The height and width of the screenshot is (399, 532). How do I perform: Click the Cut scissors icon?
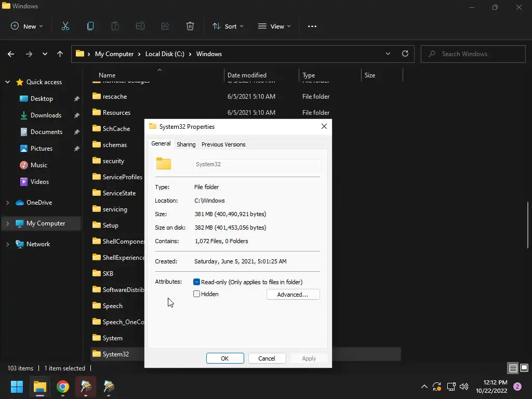click(x=65, y=26)
